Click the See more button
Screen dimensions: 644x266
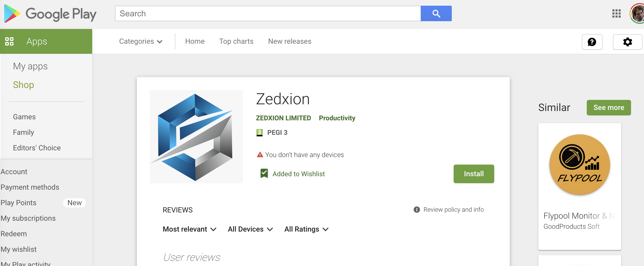point(609,108)
